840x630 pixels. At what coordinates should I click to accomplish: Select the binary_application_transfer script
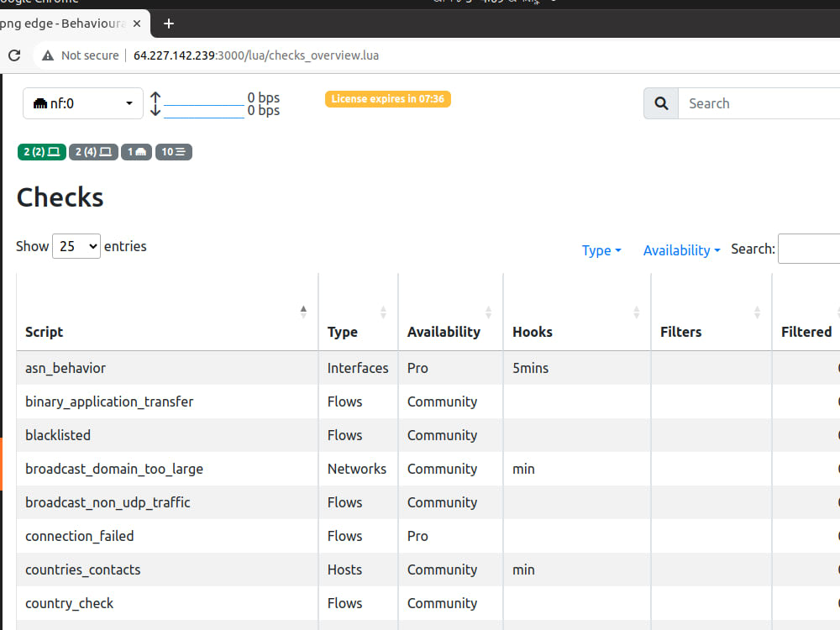pyautogui.click(x=109, y=402)
